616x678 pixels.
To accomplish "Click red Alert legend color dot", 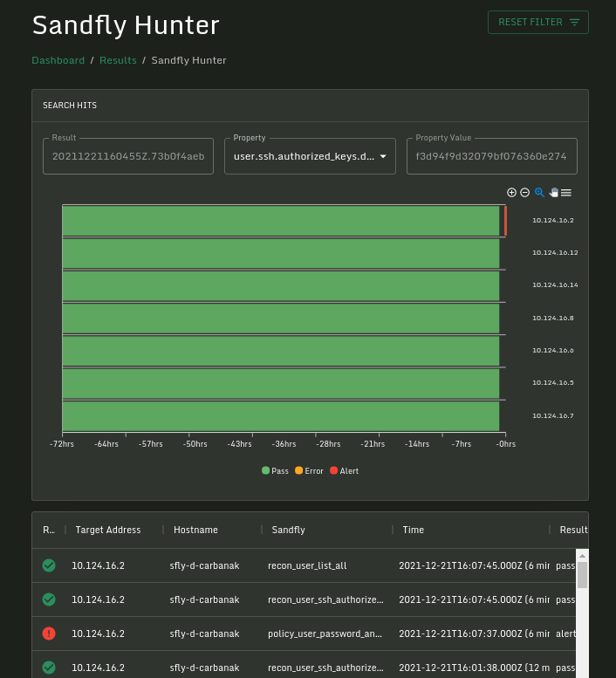I will (333, 470).
